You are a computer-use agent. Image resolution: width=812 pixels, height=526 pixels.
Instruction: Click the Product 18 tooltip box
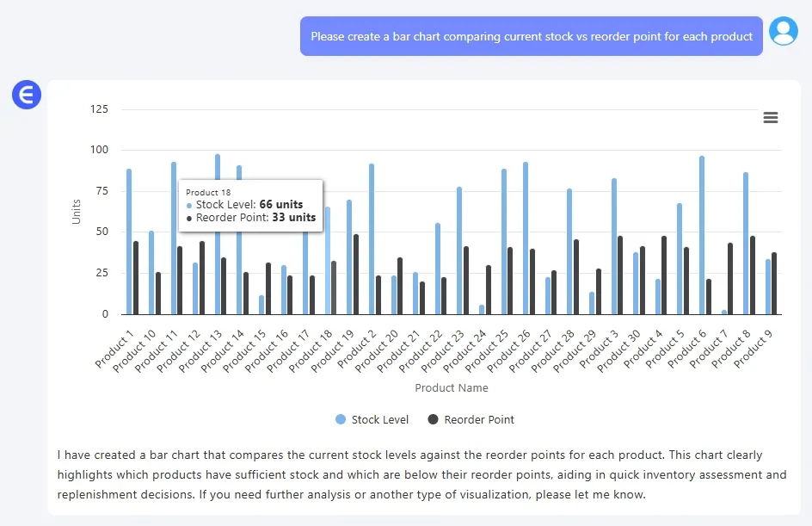pyautogui.click(x=250, y=205)
